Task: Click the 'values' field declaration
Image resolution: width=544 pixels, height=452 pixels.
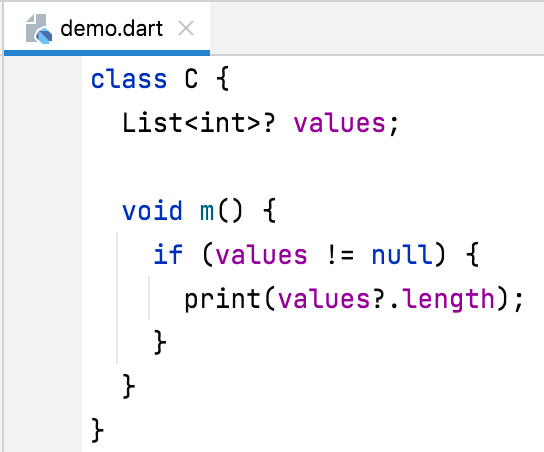Action: 340,124
